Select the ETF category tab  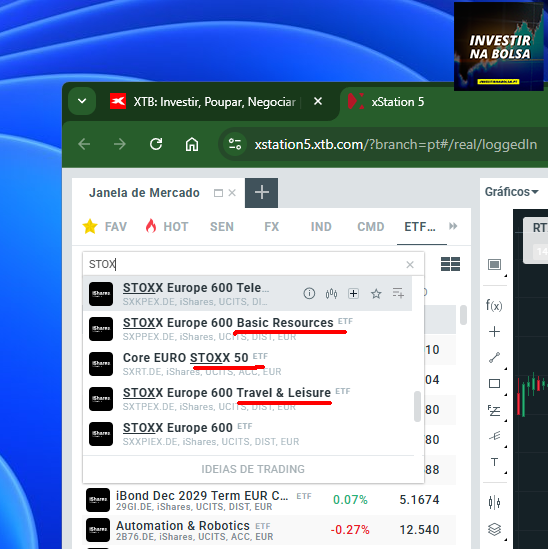coord(420,227)
